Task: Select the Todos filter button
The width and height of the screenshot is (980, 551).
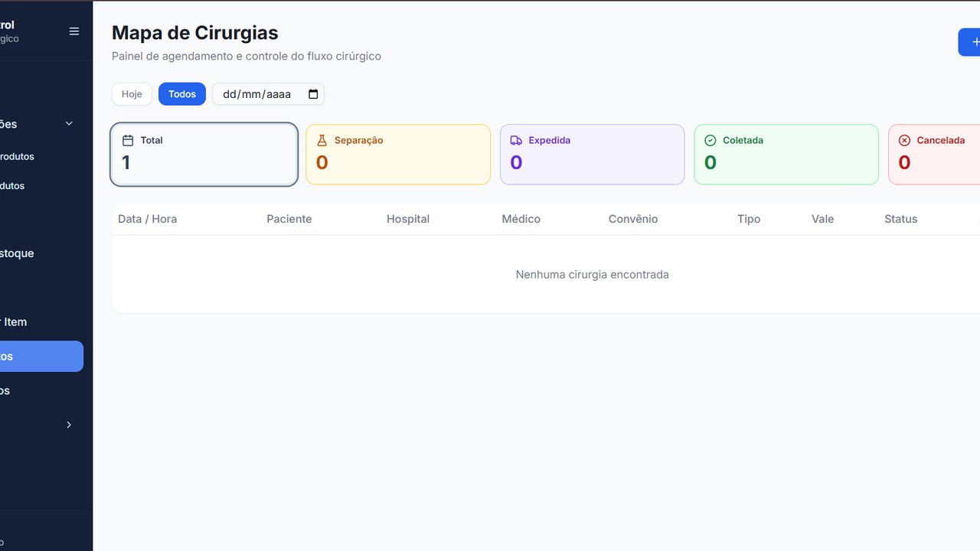Action: [x=182, y=94]
